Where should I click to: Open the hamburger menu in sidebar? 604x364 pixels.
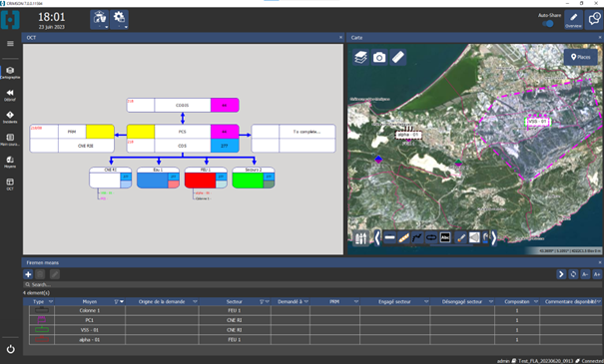(x=10, y=44)
